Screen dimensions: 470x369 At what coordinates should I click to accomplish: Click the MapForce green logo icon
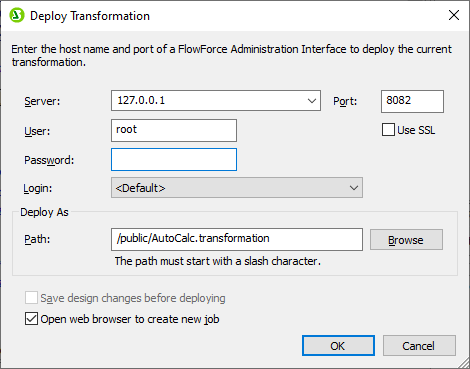[17, 15]
